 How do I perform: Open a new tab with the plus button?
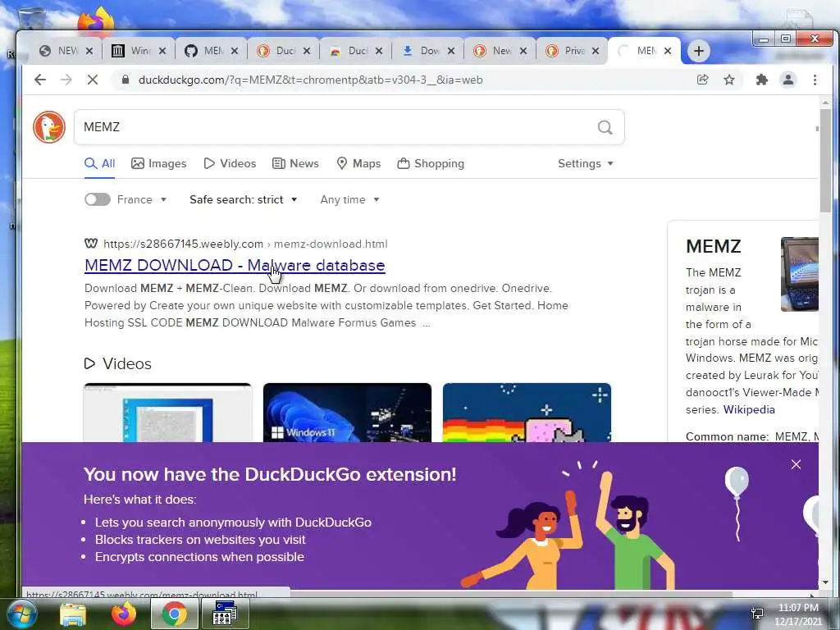point(699,51)
